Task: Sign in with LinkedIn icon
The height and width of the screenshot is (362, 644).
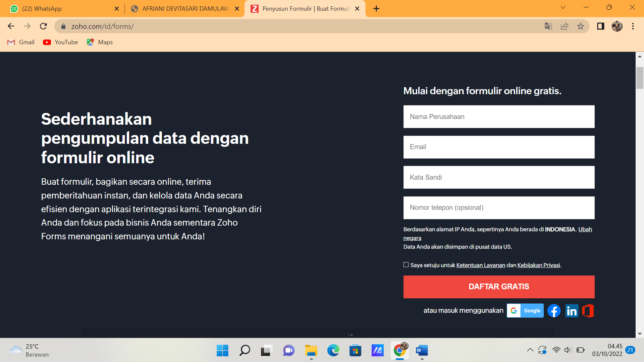Action: coord(572,311)
